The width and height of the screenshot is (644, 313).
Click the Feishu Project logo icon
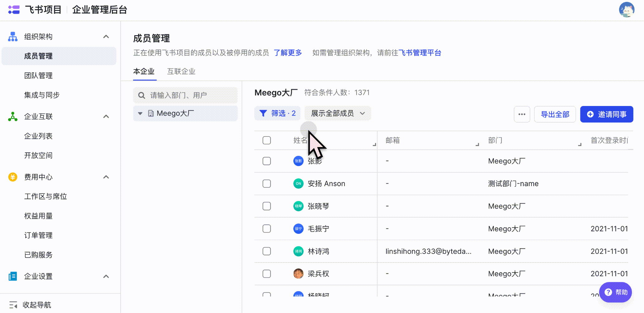tap(14, 10)
